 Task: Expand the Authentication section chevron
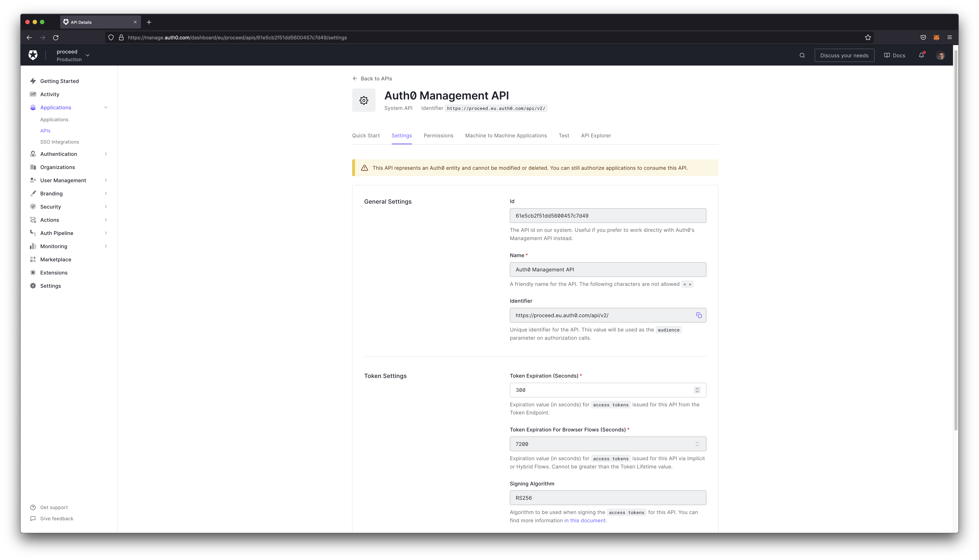(x=106, y=154)
